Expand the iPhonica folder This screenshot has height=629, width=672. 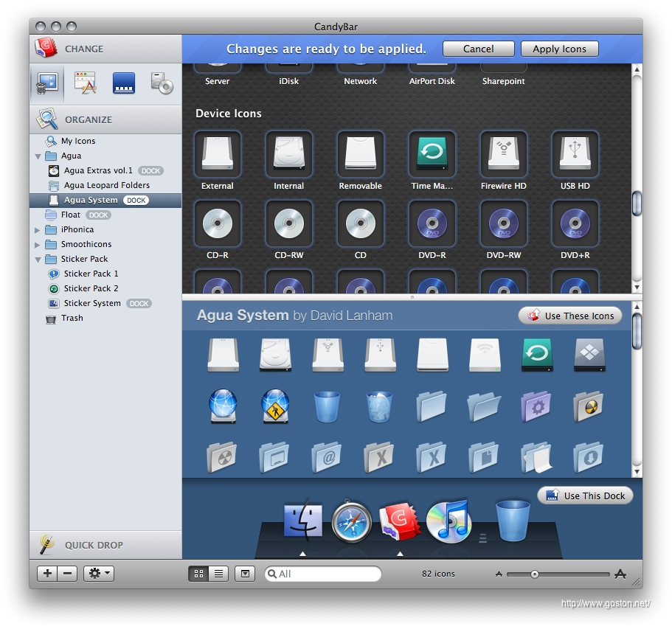click(38, 230)
